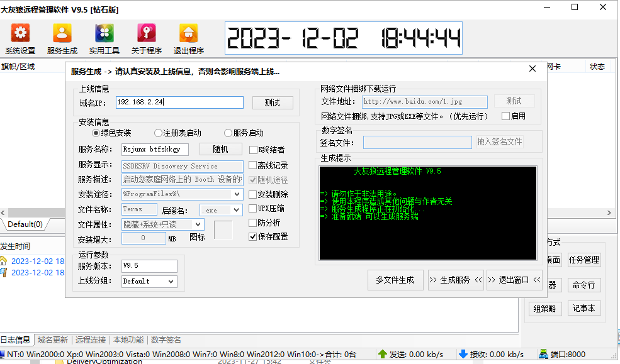Toggle the 防分析 checkbox

[253, 223]
